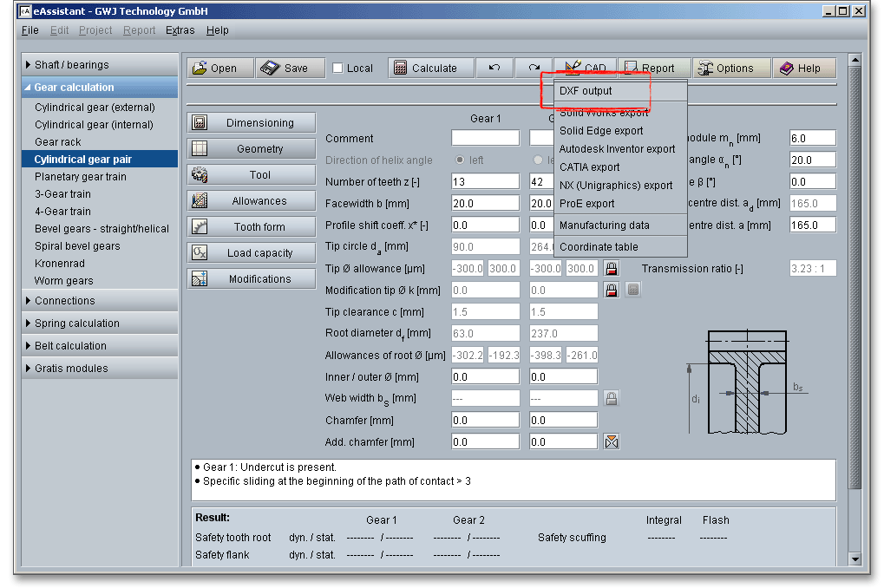The image size is (884, 588).
Task: Open the Load capacity panel
Action: coord(251,253)
